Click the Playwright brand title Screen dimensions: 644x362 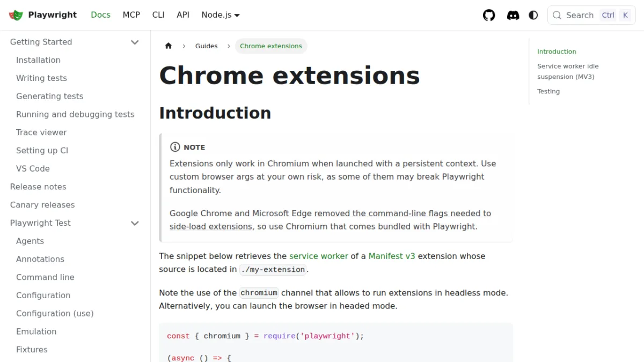tap(53, 15)
